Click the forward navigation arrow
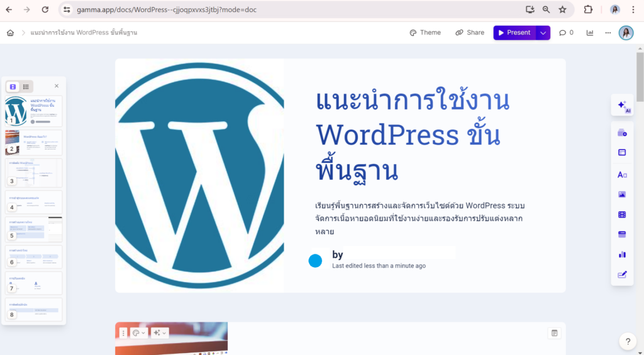Screen dimensions: 644x355 coord(27,9)
